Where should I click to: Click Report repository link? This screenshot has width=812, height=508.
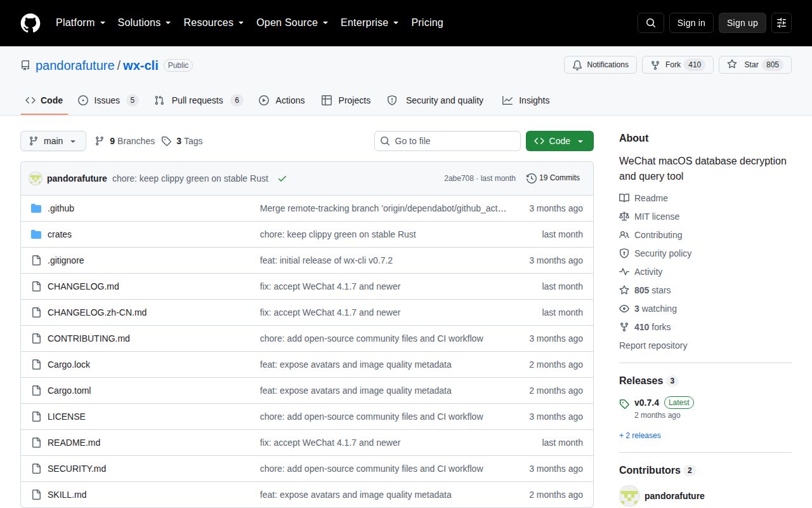pos(653,345)
